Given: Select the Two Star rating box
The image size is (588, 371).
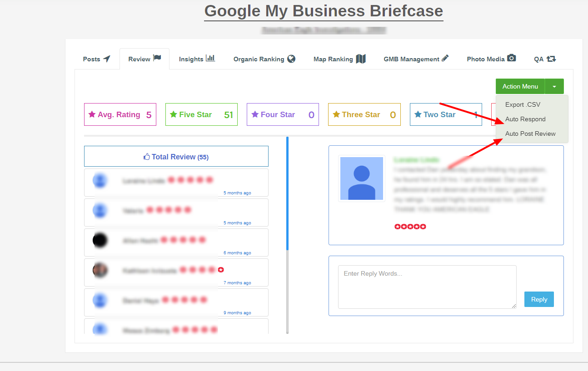Looking at the screenshot, I should tap(446, 114).
